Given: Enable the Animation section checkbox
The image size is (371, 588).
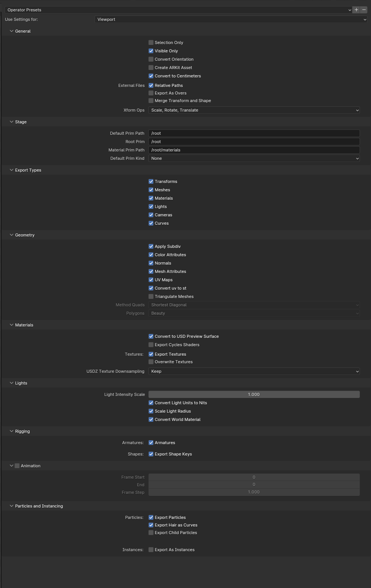Looking at the screenshot, I should (17, 466).
